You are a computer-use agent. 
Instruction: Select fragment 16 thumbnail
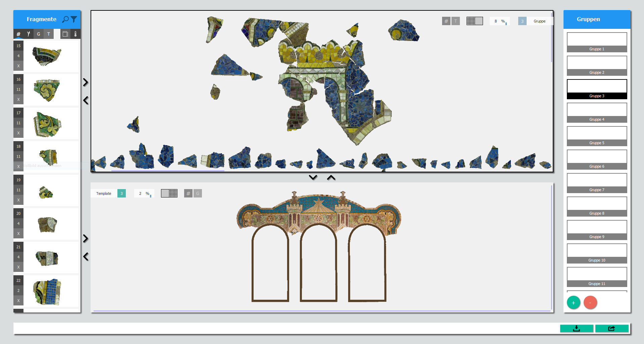[x=47, y=90]
